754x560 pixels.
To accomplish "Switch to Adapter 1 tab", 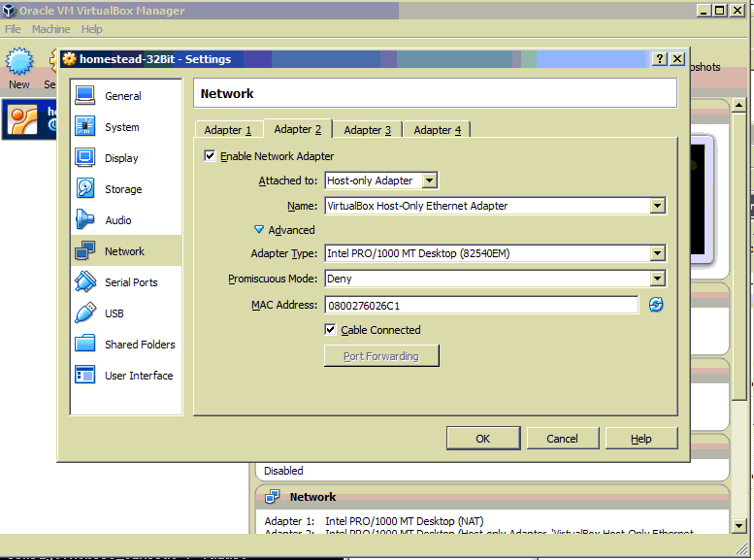I will [228, 130].
